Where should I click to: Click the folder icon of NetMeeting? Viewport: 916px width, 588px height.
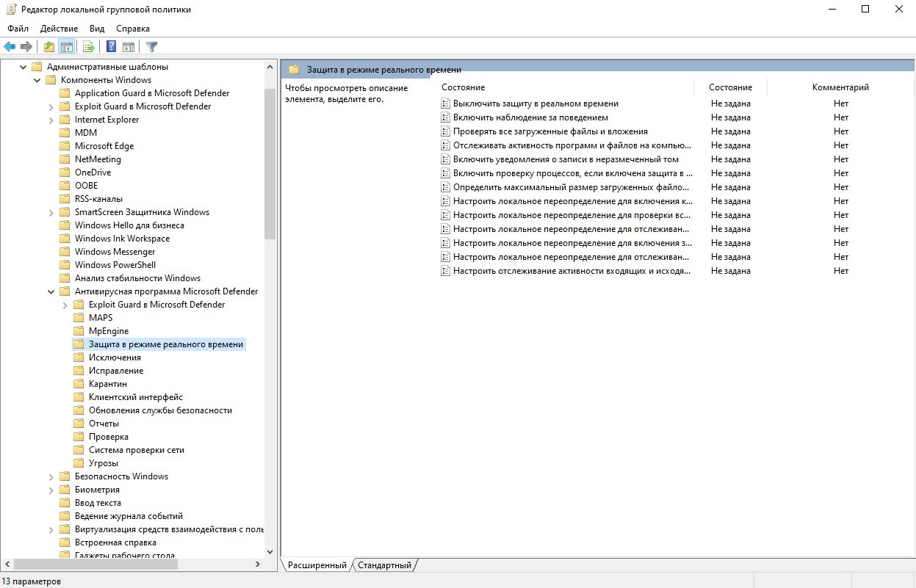point(65,159)
